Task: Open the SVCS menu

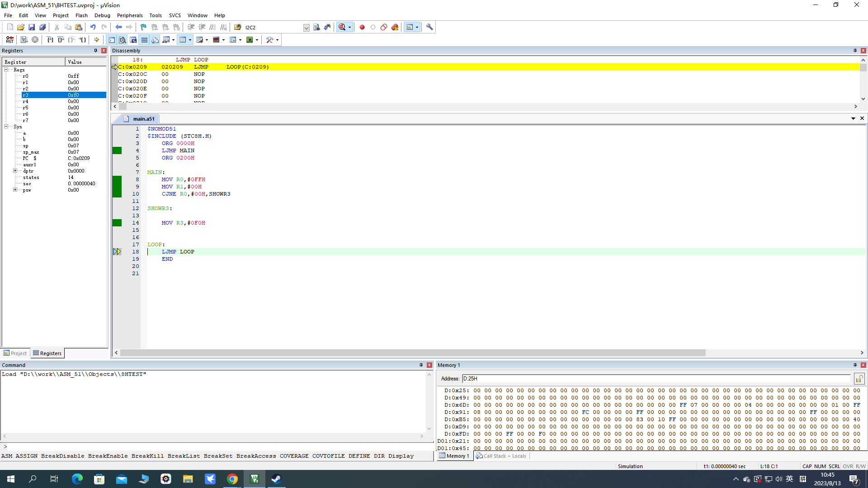Action: pyautogui.click(x=175, y=15)
